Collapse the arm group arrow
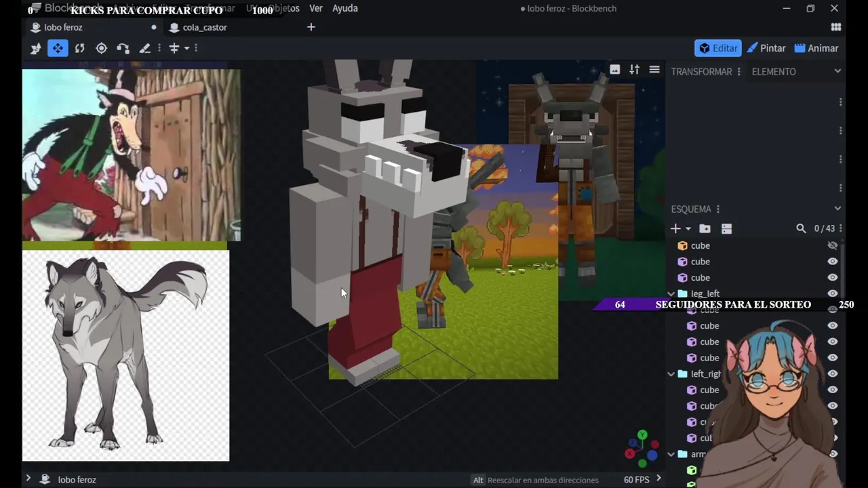Viewport: 868px width, 488px height. (671, 454)
